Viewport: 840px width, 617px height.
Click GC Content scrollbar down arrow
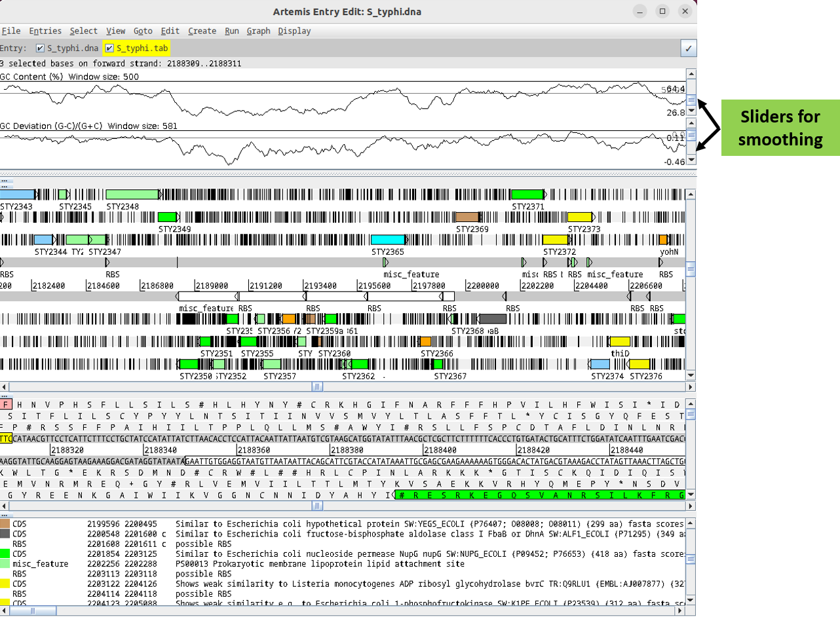pos(691,111)
